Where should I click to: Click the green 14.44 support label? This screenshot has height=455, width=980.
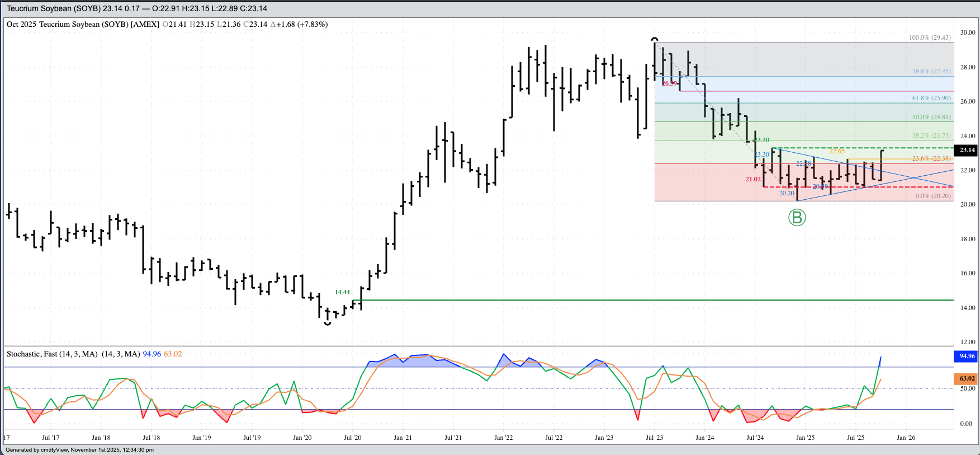point(342,292)
